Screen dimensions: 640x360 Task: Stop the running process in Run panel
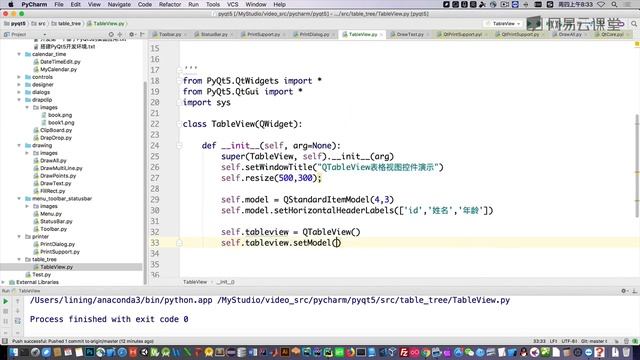[6, 311]
